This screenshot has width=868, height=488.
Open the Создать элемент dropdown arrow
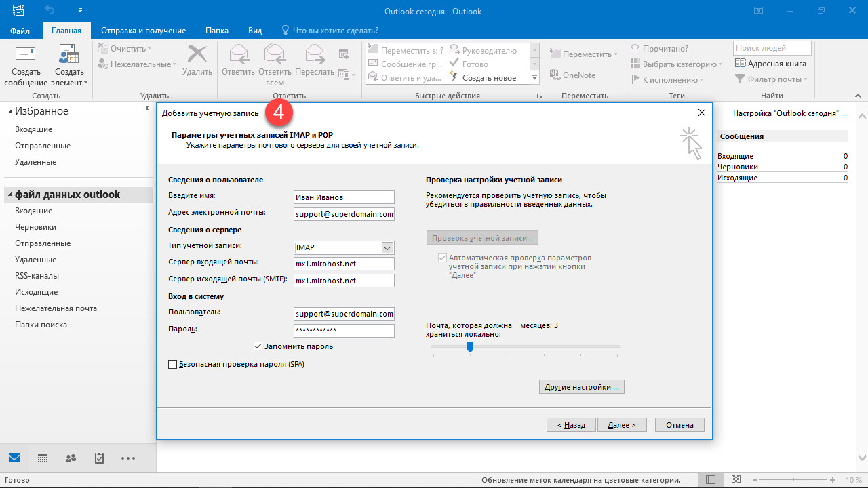coord(85,83)
